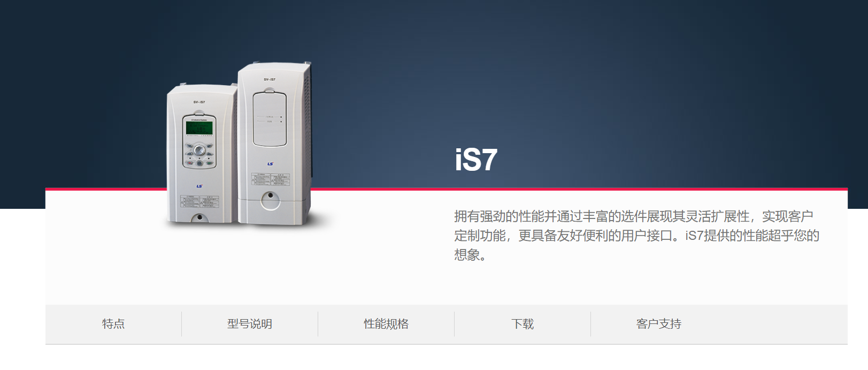Click the SV-iS7 label on left inverter
The image size is (868, 370).
pos(199,102)
